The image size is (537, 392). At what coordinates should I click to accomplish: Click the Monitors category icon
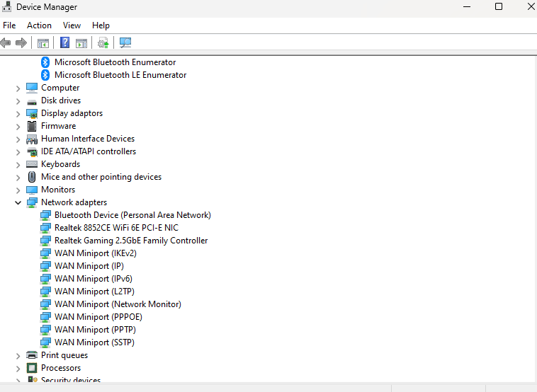(32, 190)
